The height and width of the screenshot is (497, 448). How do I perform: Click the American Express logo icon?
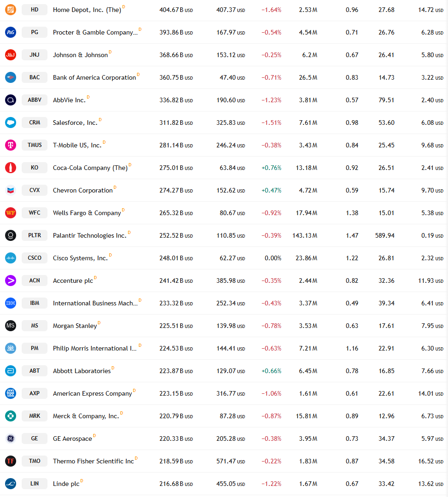[11, 393]
